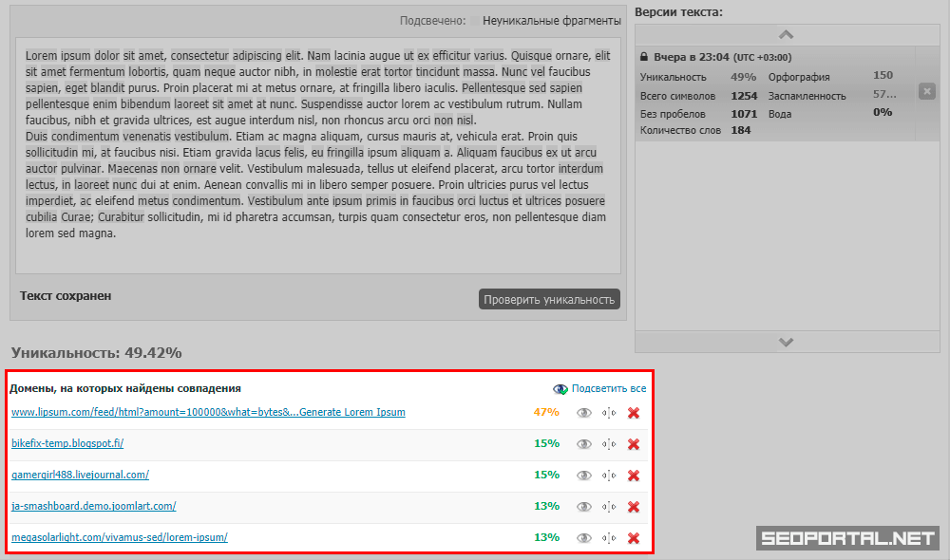Toggle eye highlight for megasolarlight.com matches
This screenshot has height=560, width=950.
click(584, 538)
